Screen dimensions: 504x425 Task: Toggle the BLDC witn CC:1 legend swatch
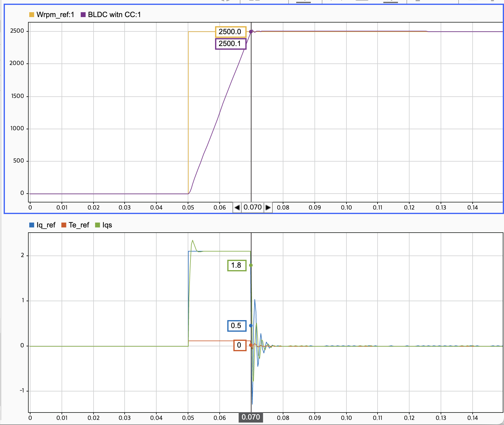[83, 15]
